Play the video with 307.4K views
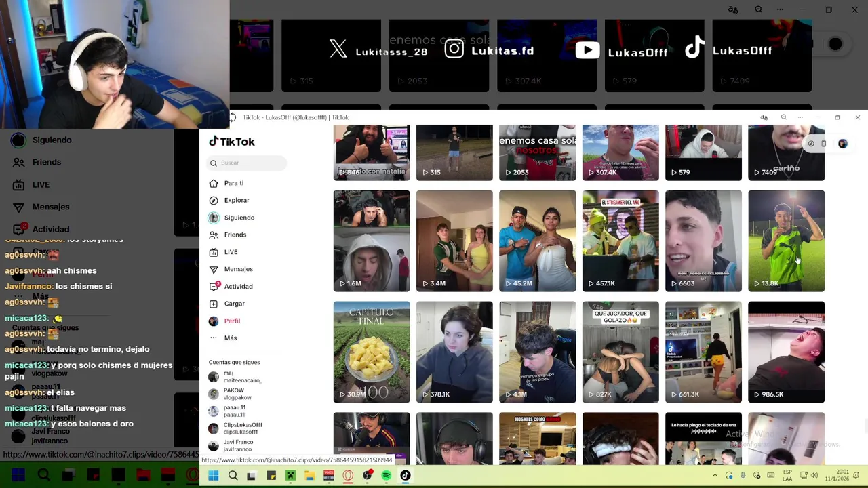Image resolution: width=868 pixels, height=488 pixels. [620, 152]
